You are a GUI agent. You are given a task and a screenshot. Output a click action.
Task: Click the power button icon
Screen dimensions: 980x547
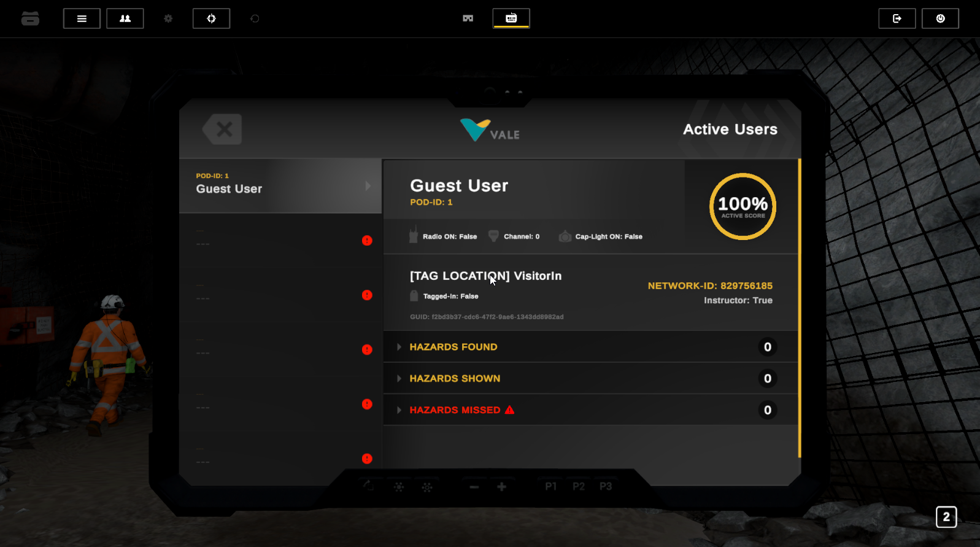click(940, 18)
